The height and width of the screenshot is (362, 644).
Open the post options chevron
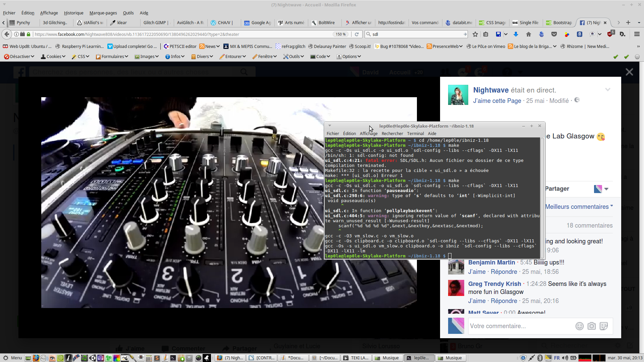click(607, 90)
